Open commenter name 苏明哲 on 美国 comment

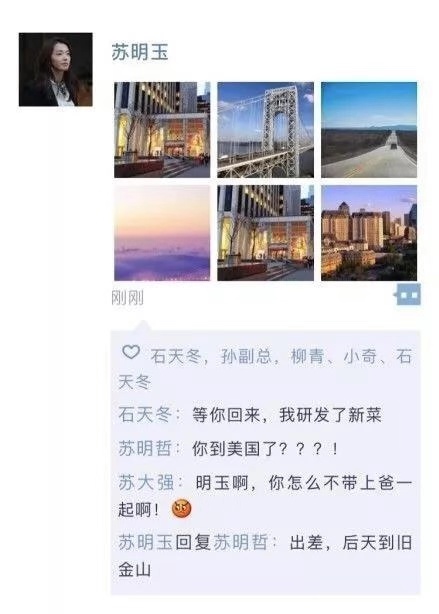click(145, 449)
